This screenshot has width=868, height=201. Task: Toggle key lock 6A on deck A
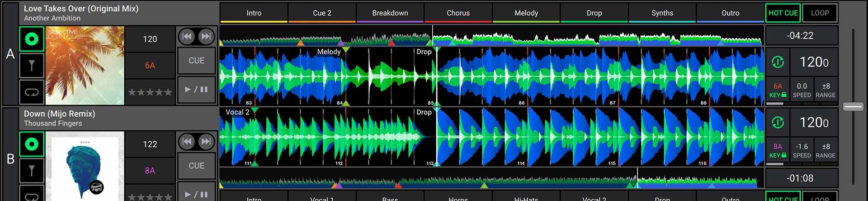pos(778,90)
